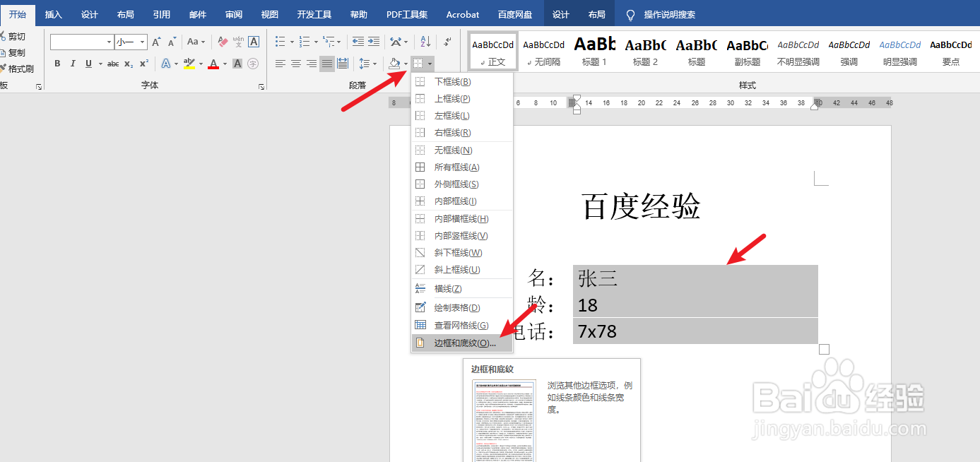
Task: Open the bullet list dropdown arrow
Action: click(x=291, y=42)
